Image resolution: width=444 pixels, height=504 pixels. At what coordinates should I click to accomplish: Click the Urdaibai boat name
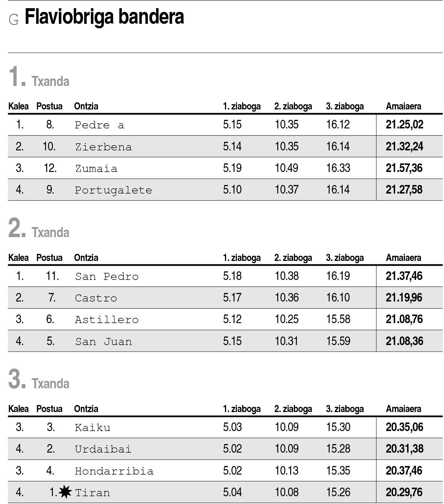click(x=103, y=449)
